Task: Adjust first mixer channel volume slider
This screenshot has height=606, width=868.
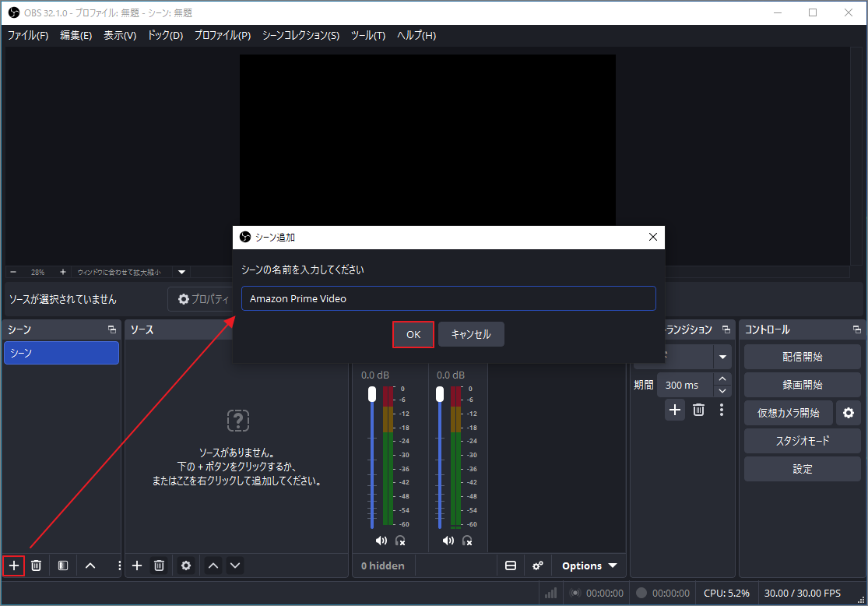Action: tap(372, 457)
